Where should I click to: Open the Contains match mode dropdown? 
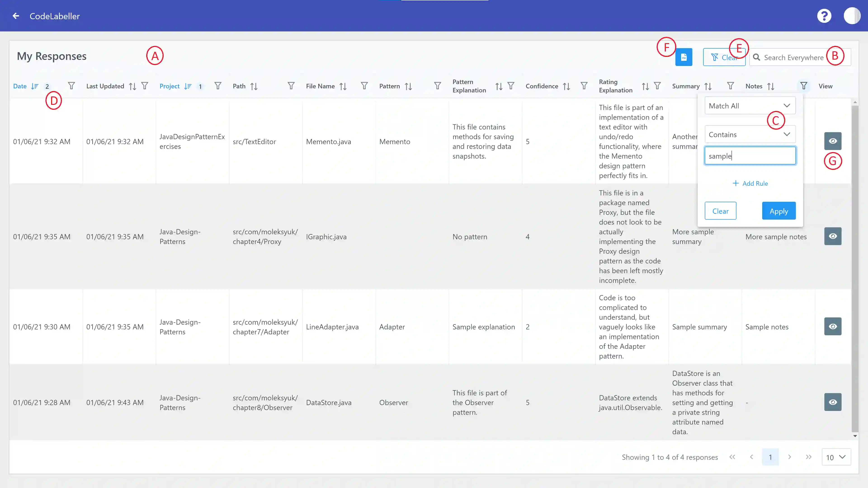750,134
